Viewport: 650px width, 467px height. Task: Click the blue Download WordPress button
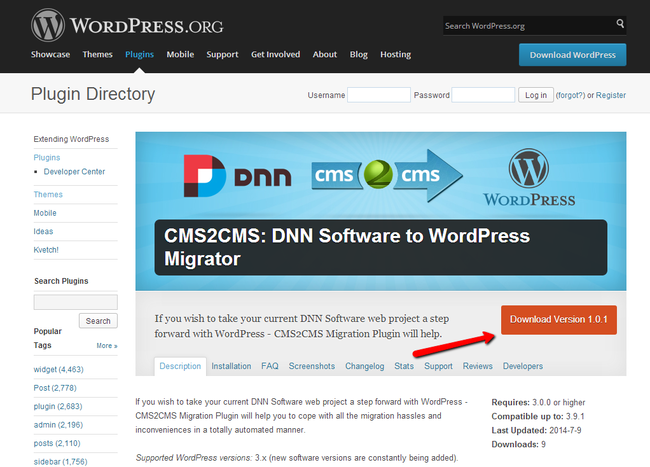[572, 54]
